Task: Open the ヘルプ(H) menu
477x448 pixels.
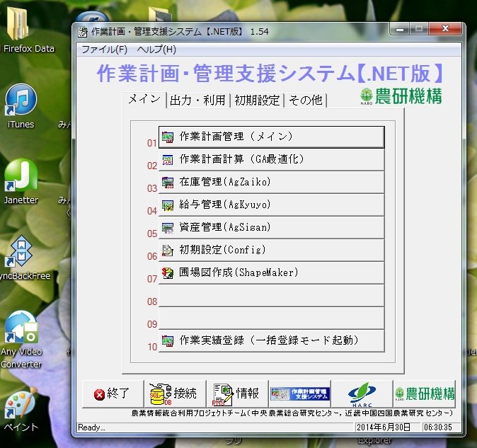Action: click(156, 50)
